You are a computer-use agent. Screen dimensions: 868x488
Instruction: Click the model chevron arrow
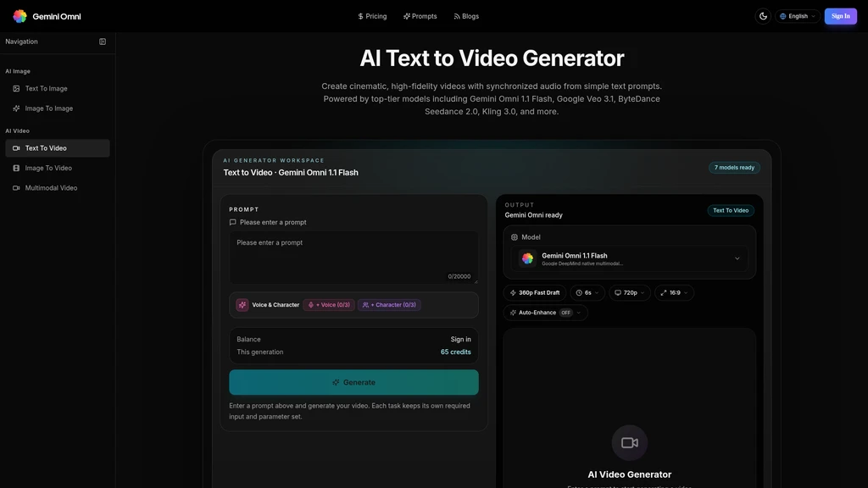pyautogui.click(x=737, y=259)
